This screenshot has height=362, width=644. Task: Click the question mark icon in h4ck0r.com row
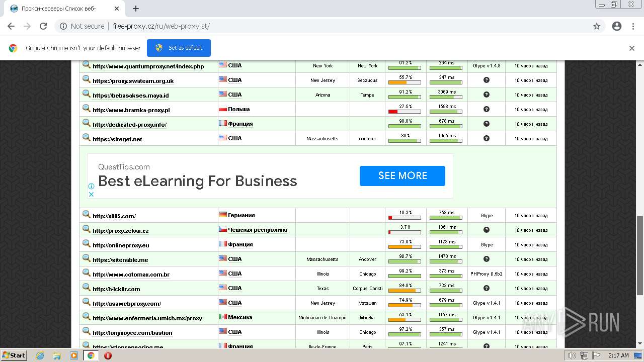(487, 288)
